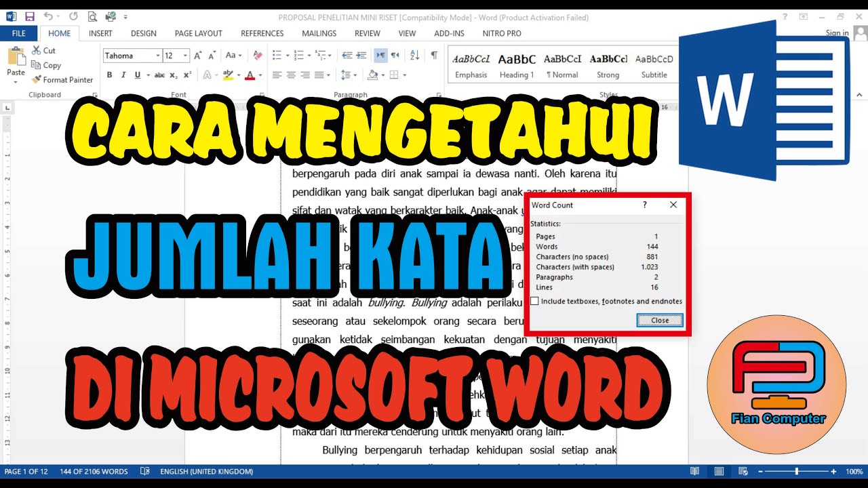This screenshot has width=868, height=488.
Task: Increase font size with Grow Font
Action: point(198,56)
